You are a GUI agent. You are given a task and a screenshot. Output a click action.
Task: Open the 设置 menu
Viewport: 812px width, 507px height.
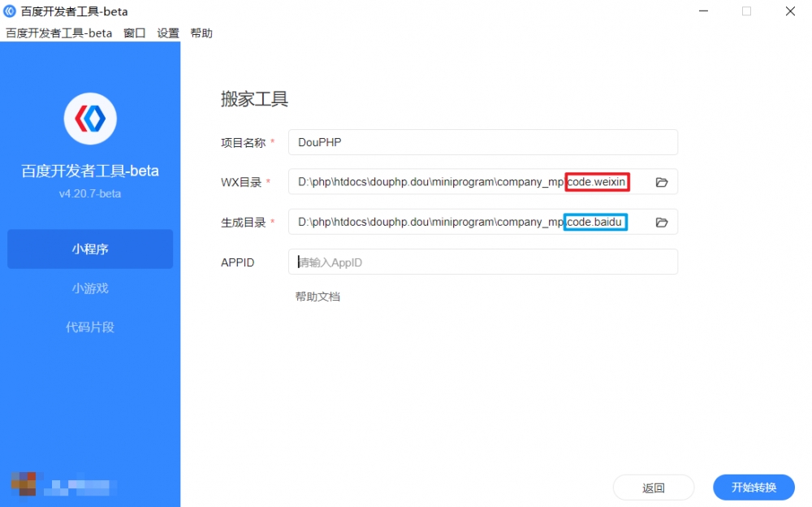tap(168, 33)
